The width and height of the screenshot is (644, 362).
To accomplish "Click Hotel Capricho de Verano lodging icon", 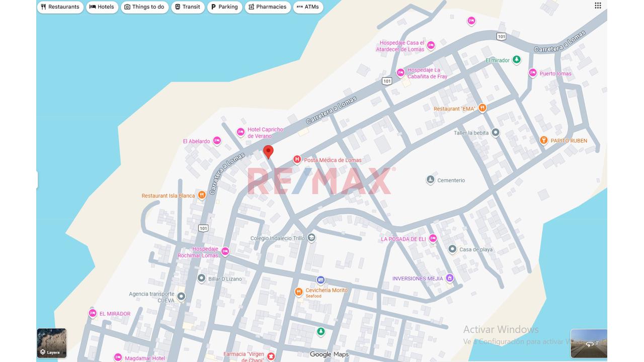I will point(240,132).
